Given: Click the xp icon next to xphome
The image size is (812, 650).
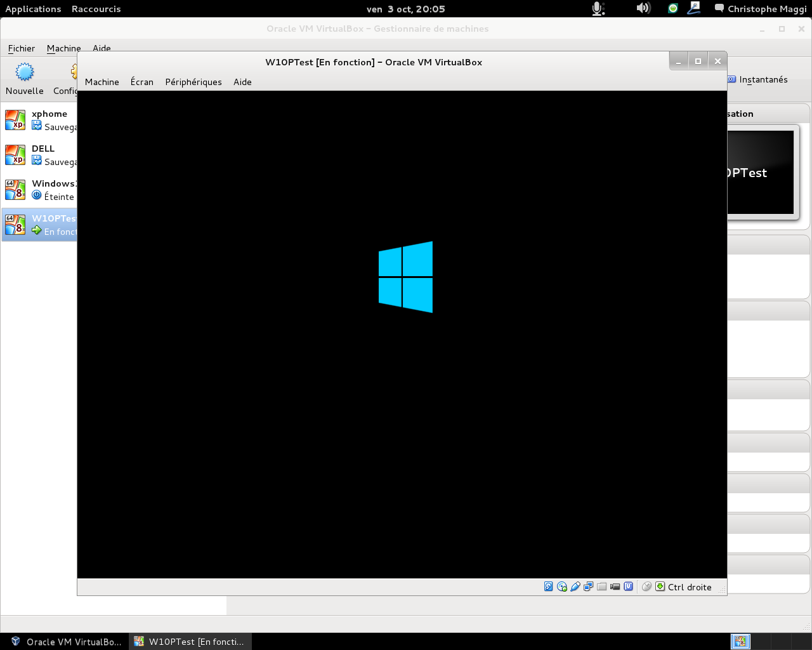Looking at the screenshot, I should (x=15, y=120).
